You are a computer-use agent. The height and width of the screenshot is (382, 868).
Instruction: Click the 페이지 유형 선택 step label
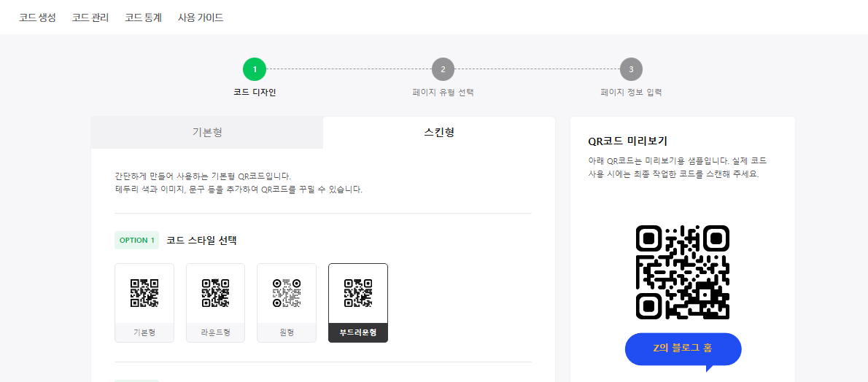443,93
